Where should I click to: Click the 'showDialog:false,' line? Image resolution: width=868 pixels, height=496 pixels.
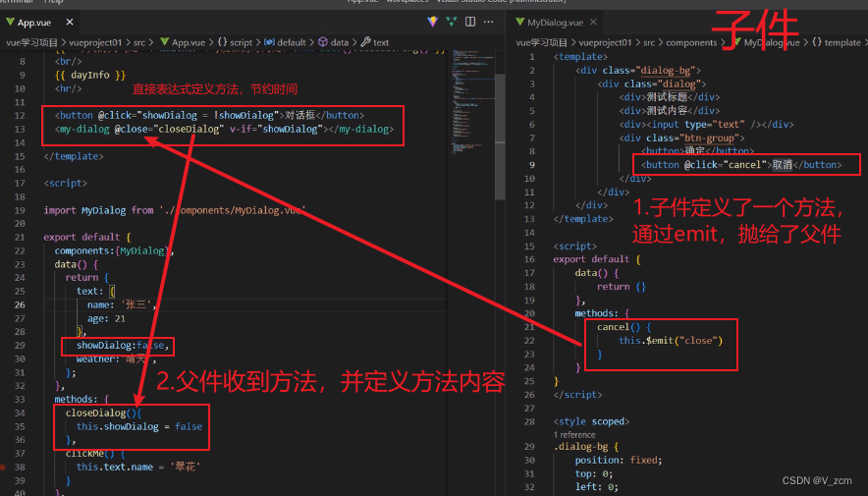pyautogui.click(x=123, y=345)
